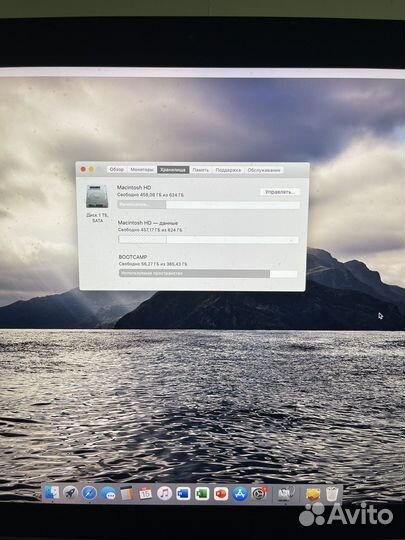This screenshot has height=540, width=405.
Task: Click the 'BOOTCAMP' volume title
Action: click(x=133, y=257)
